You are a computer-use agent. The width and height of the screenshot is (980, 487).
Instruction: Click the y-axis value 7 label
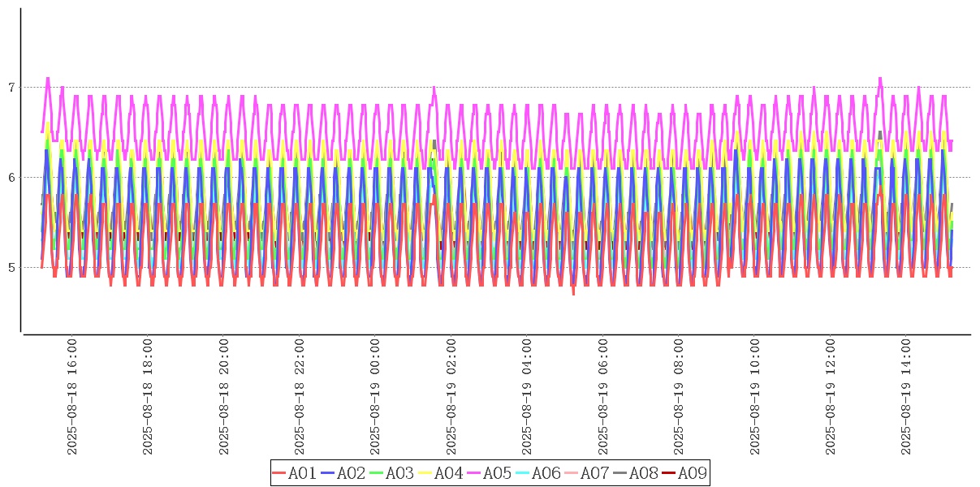(11, 88)
